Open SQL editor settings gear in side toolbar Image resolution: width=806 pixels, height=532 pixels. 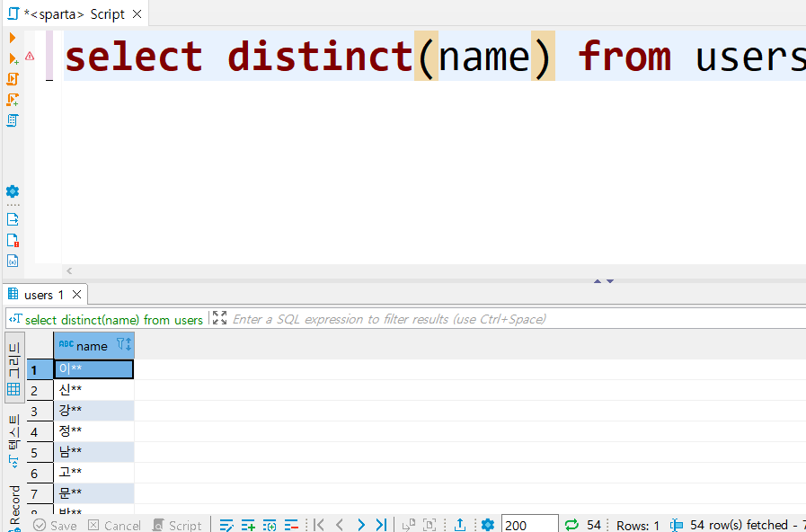pyautogui.click(x=13, y=191)
